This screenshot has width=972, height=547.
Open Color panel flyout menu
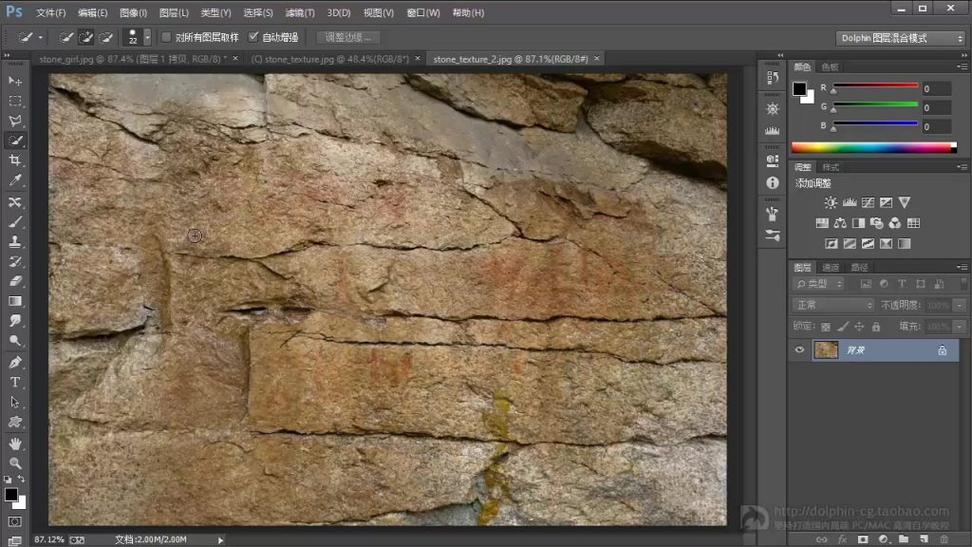pos(962,66)
